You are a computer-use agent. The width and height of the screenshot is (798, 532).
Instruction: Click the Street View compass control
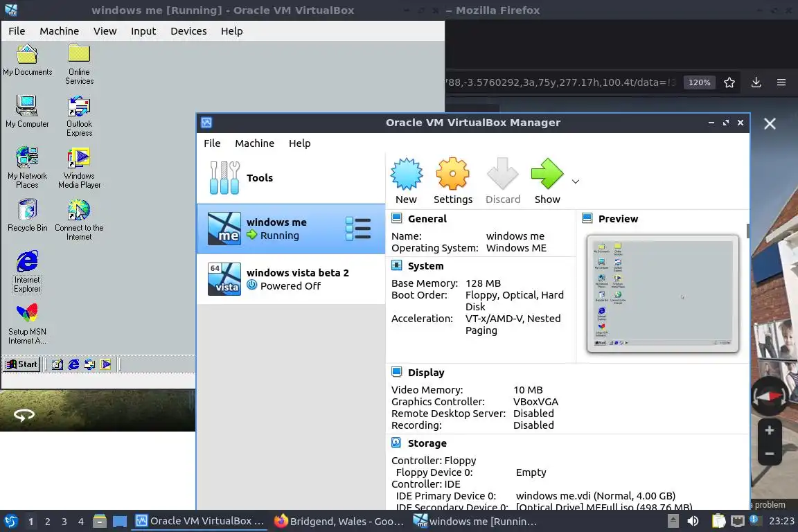pos(770,396)
